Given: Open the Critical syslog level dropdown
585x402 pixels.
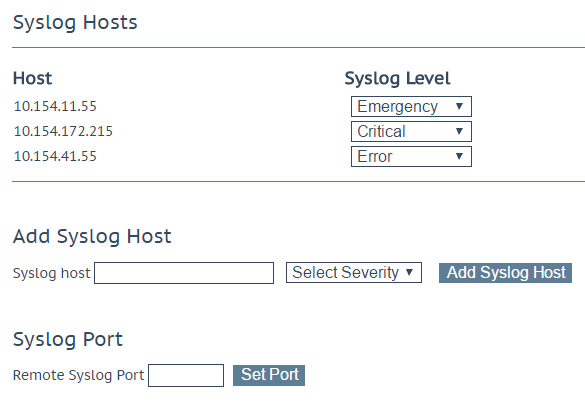Looking at the screenshot, I should tap(411, 131).
